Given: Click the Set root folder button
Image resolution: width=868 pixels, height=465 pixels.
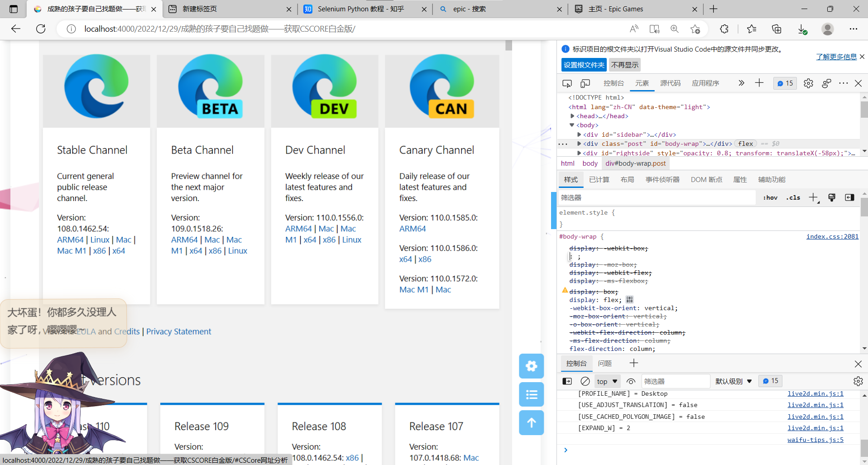Looking at the screenshot, I should point(584,65).
